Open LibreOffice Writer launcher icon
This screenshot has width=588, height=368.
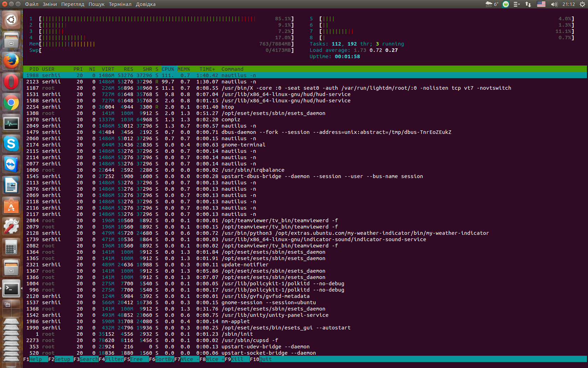click(11, 185)
